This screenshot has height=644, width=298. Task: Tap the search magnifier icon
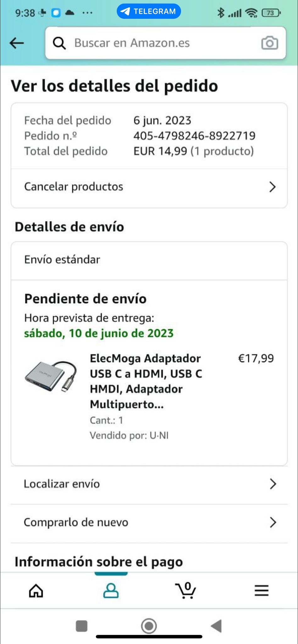59,43
